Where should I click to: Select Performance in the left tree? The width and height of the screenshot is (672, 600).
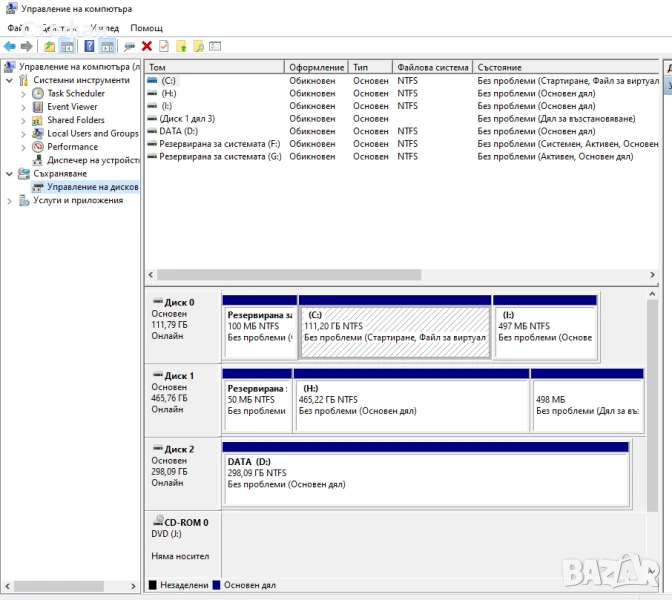click(72, 146)
